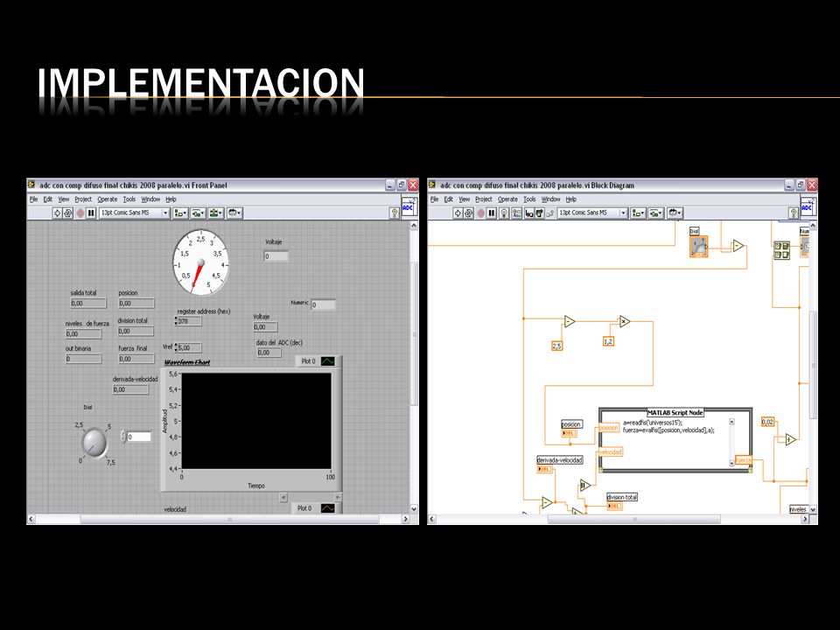
Task: Open the Help menu in the Block Diagram
Action: [x=571, y=199]
